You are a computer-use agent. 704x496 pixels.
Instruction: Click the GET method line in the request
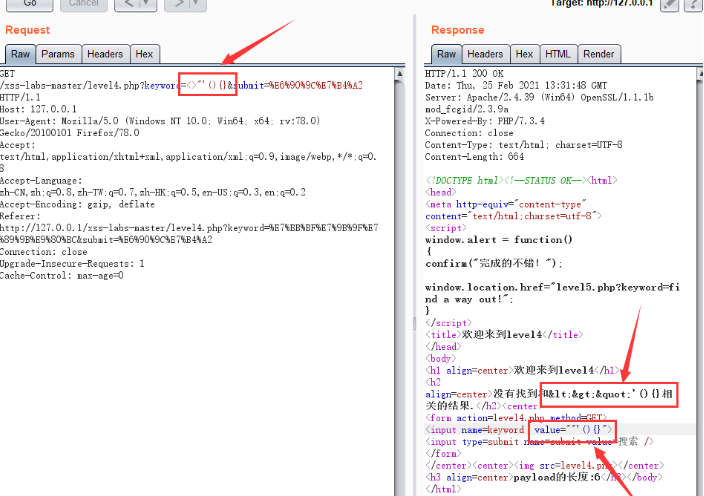click(x=7, y=74)
